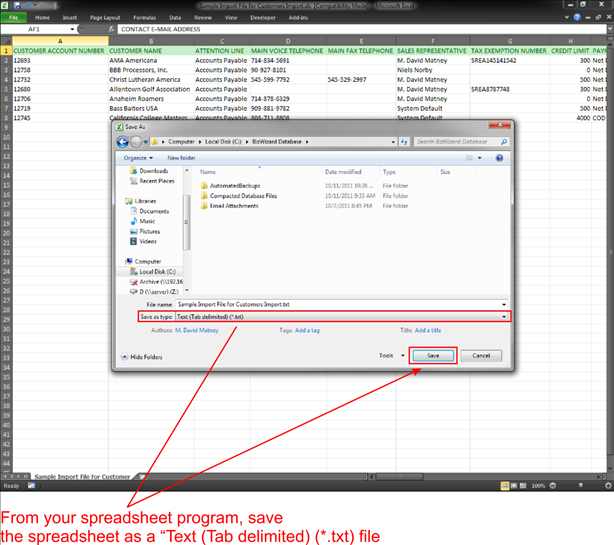Select the Archive network drive
Viewport: 614px width, 545px height.
(x=156, y=282)
